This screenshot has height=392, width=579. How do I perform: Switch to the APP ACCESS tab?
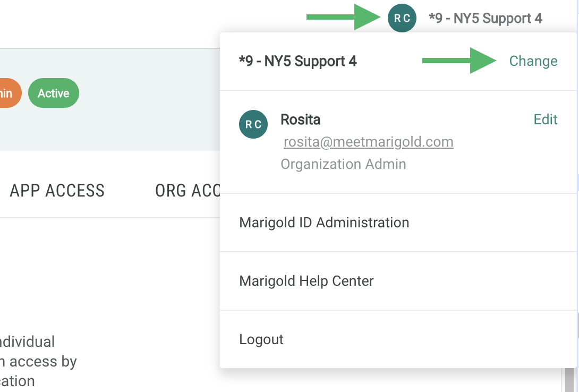pyautogui.click(x=57, y=191)
